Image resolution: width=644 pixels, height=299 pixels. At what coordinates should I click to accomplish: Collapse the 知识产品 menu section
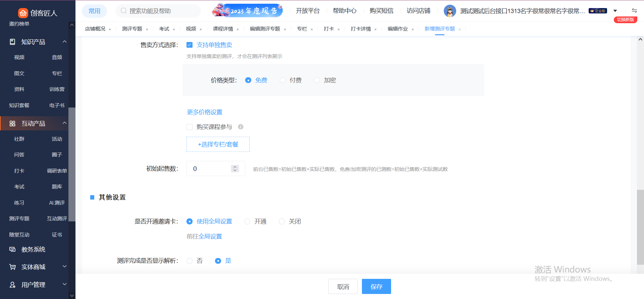(x=64, y=42)
